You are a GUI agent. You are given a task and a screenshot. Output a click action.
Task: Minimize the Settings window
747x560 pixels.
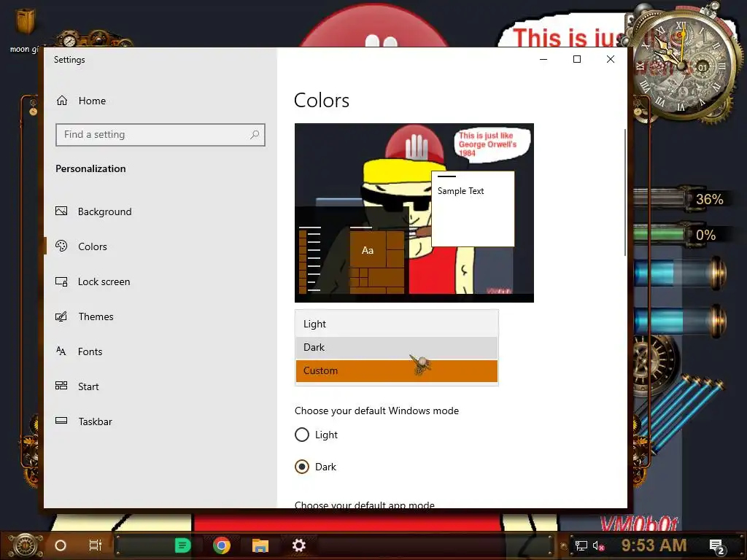tap(543, 59)
